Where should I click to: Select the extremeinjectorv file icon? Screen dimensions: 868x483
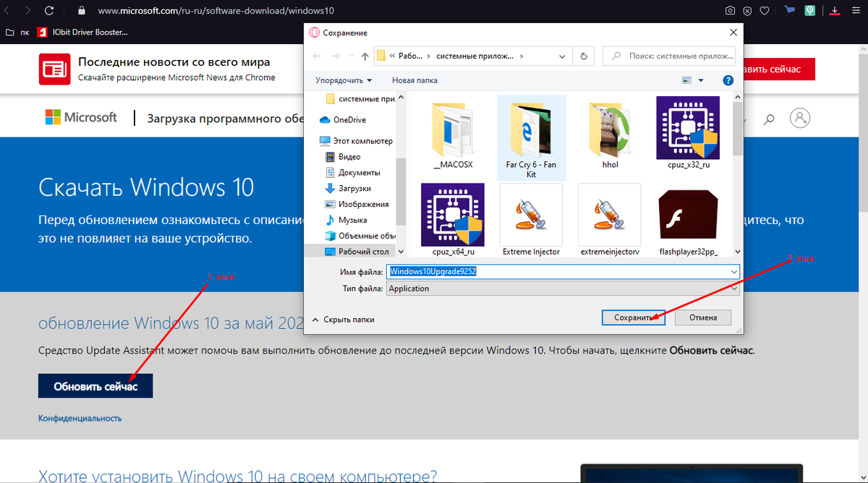pos(610,220)
